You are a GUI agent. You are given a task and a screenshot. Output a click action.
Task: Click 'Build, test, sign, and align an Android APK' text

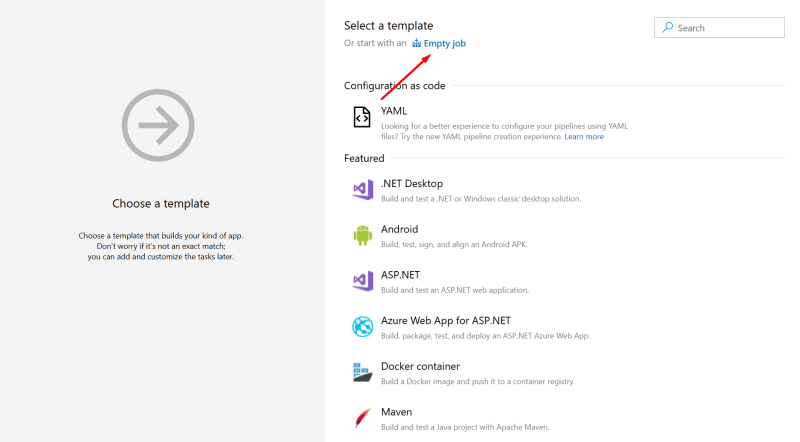(x=454, y=244)
